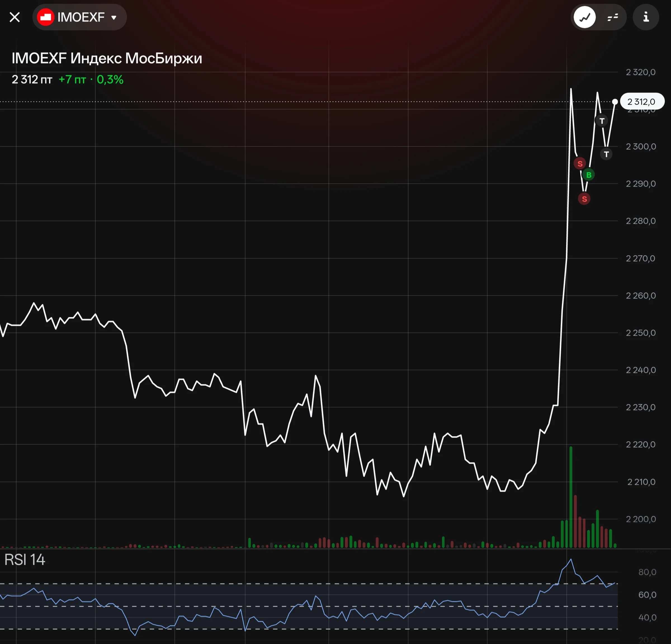Tap the +7 пт 0,3% change value

[x=91, y=80]
